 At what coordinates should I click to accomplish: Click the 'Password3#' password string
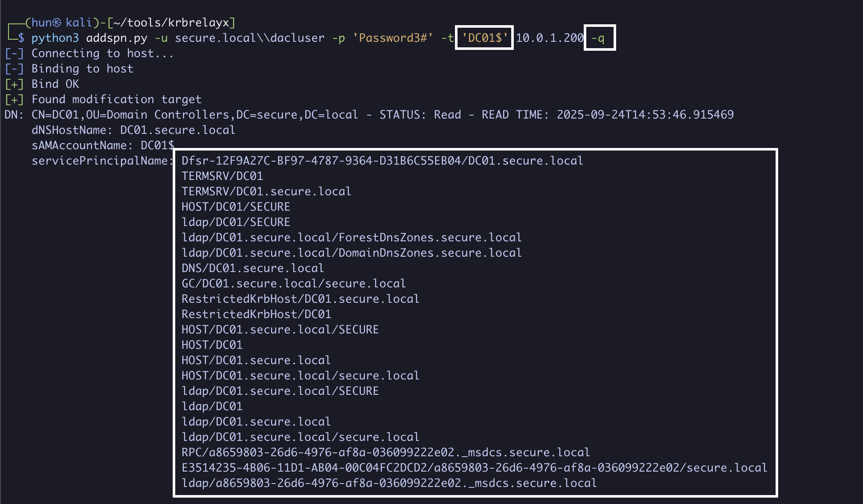[393, 38]
